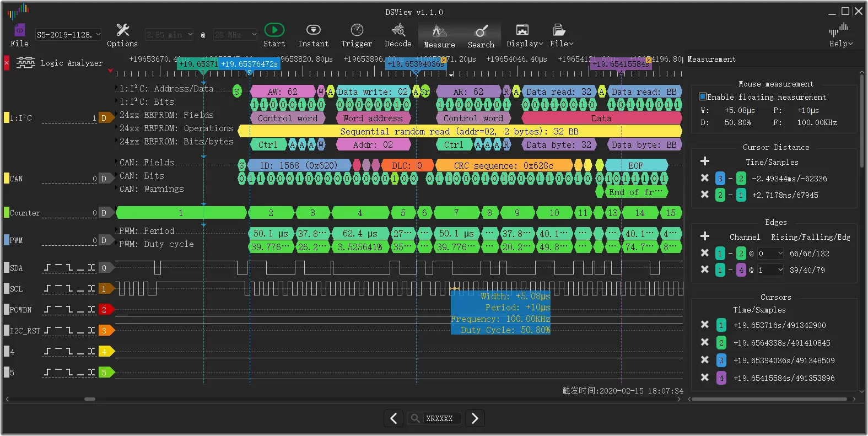Enable floating measurement checkbox
Screen dimensions: 868x436
click(x=703, y=96)
